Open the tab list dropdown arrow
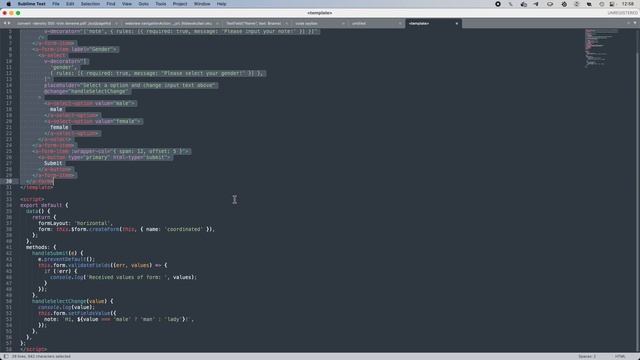Image resolution: width=640 pixels, height=360 pixels. tap(635, 23)
